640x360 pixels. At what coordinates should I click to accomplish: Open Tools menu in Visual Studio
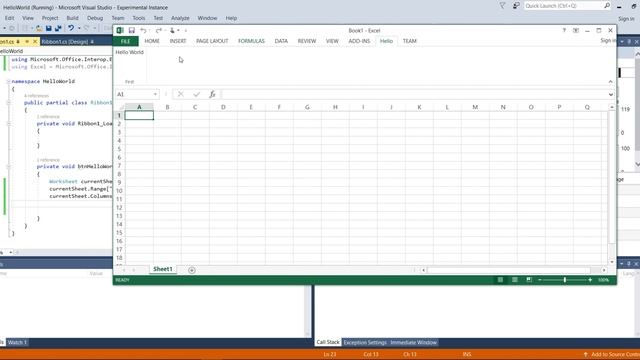[138, 18]
